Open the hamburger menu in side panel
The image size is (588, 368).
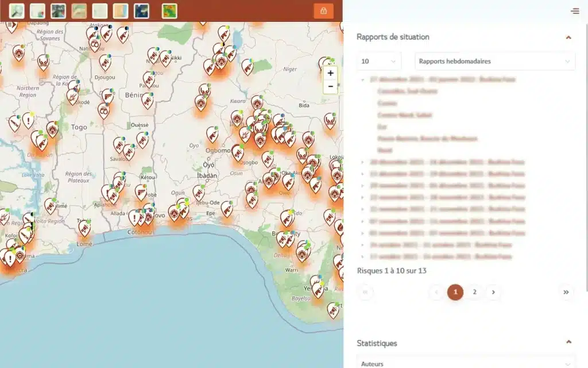coord(575,11)
